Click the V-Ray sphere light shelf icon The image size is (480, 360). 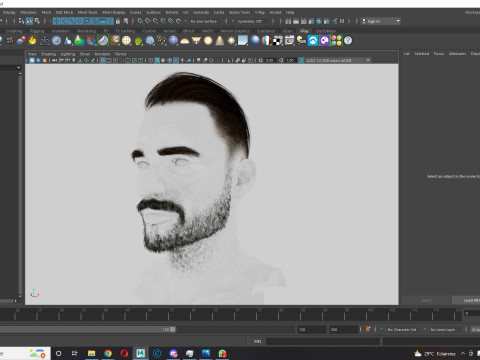pyautogui.click(x=208, y=41)
